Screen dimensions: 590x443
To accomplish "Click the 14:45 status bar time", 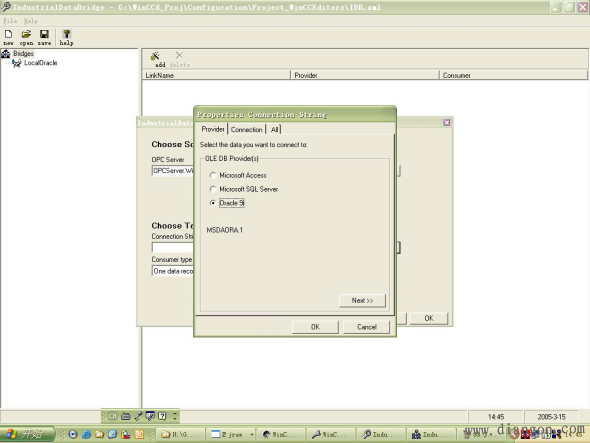I will coord(496,417).
